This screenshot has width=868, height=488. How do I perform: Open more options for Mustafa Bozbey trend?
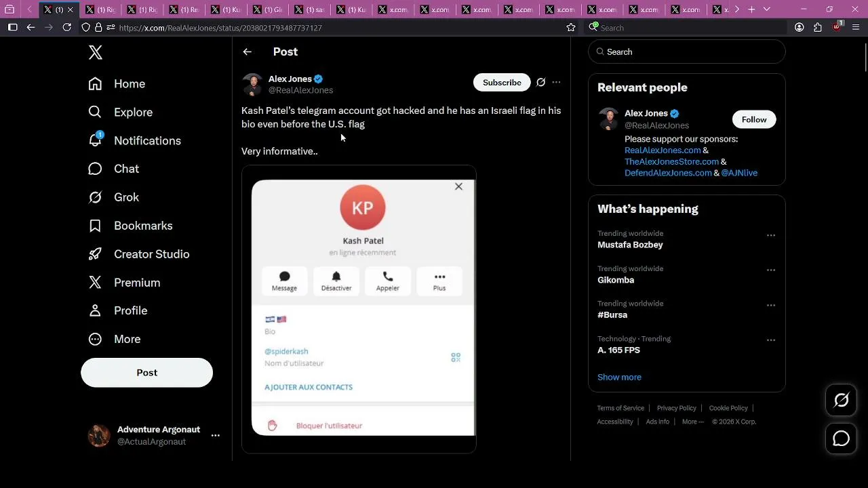pos(770,235)
